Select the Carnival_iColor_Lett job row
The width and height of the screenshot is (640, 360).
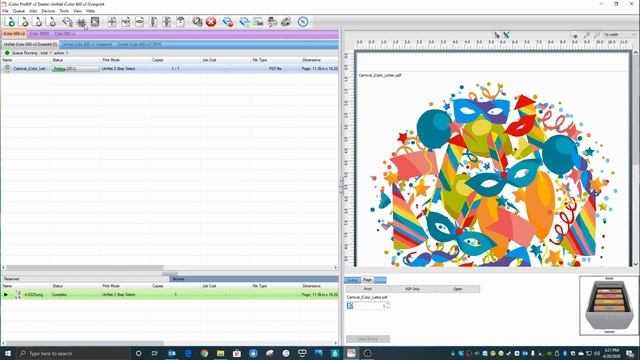pos(170,69)
